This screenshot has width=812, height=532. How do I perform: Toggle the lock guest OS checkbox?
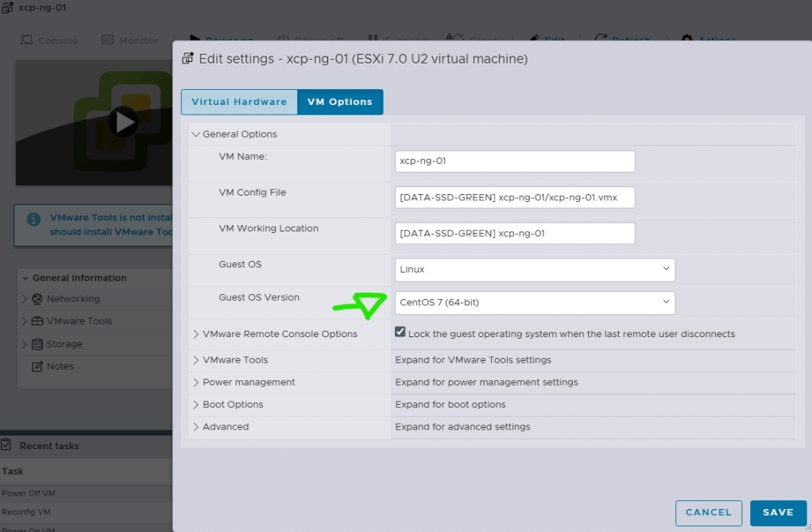(x=400, y=332)
